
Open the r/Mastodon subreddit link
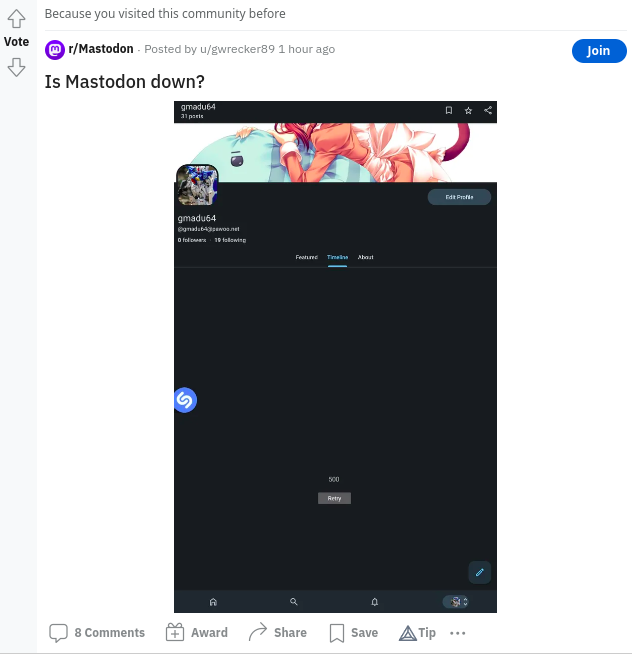tap(100, 49)
